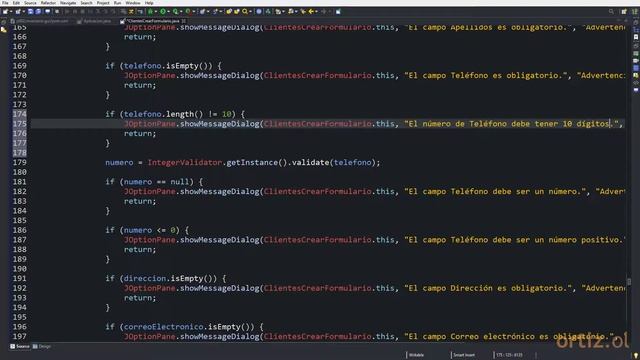Open the Help menu
The image size is (640, 360).
149,3
